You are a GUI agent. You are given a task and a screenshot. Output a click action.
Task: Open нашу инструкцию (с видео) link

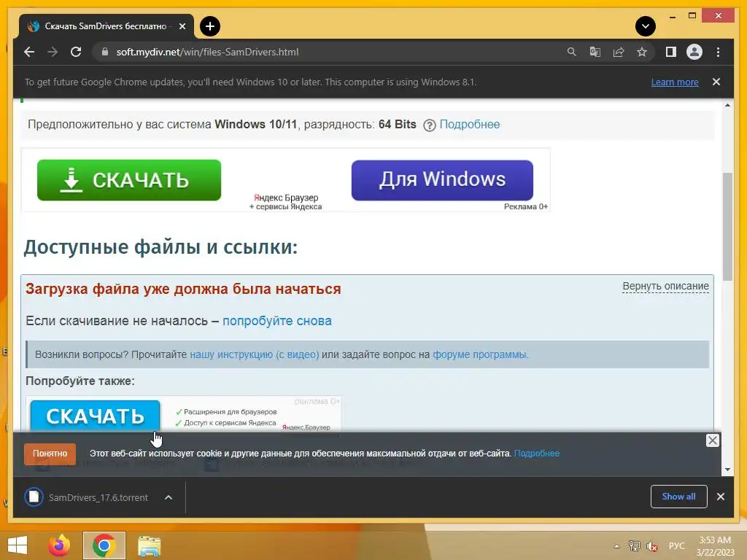click(255, 355)
